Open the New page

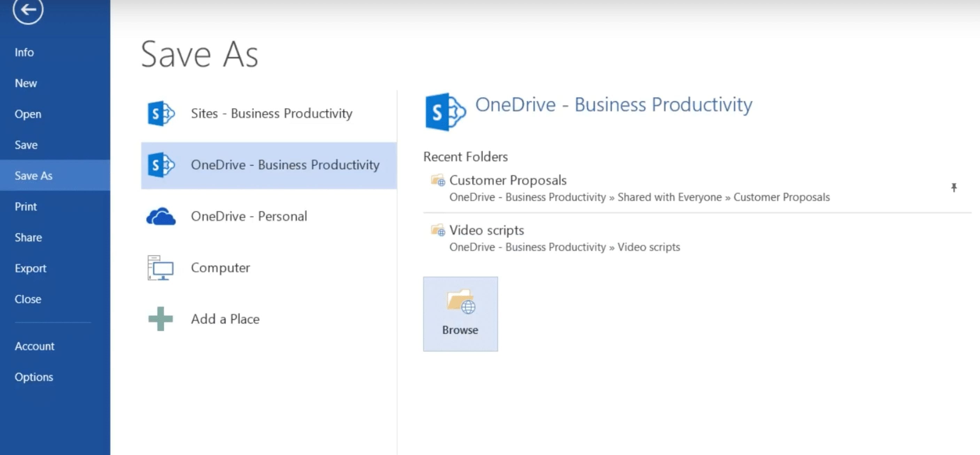click(26, 83)
